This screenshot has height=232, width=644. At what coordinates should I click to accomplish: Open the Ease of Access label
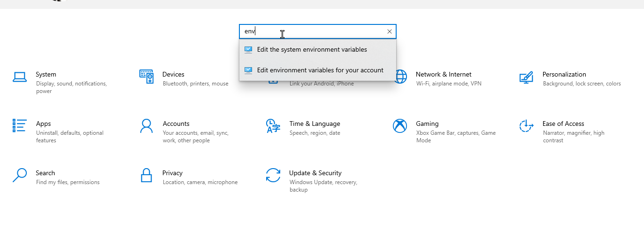563,124
